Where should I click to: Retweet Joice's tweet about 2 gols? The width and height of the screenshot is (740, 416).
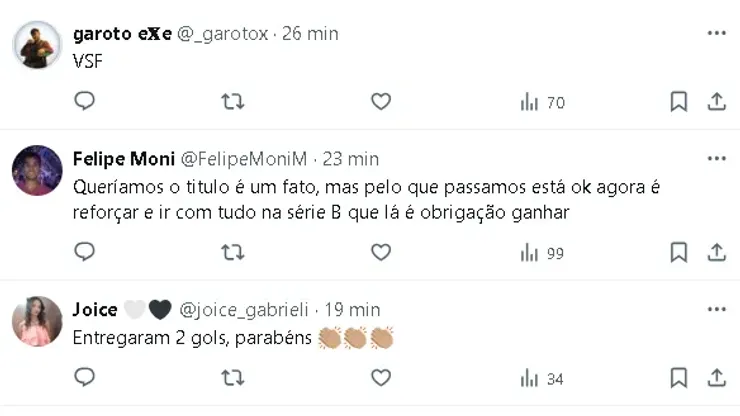point(232,378)
